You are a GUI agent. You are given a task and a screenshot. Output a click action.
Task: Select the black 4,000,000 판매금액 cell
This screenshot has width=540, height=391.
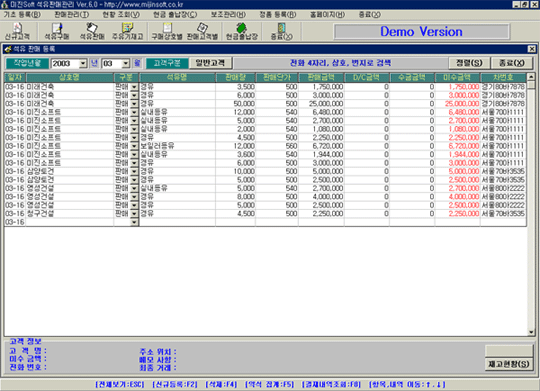coord(321,197)
